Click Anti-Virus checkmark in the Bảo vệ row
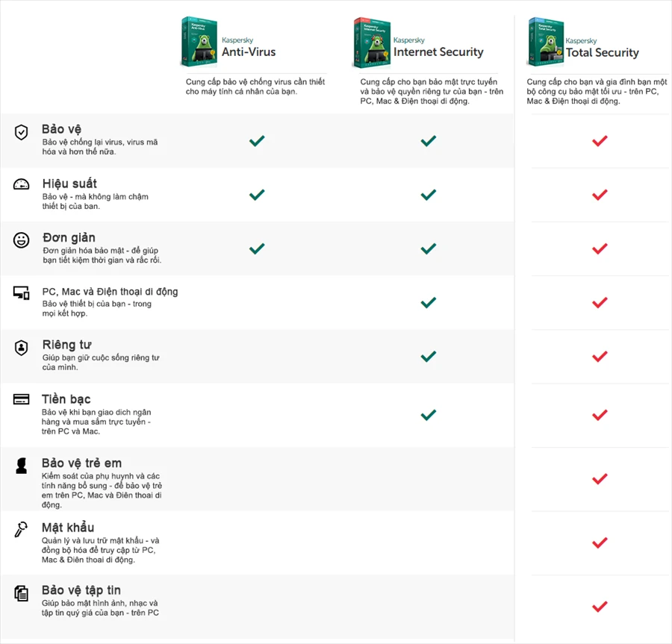 (257, 140)
